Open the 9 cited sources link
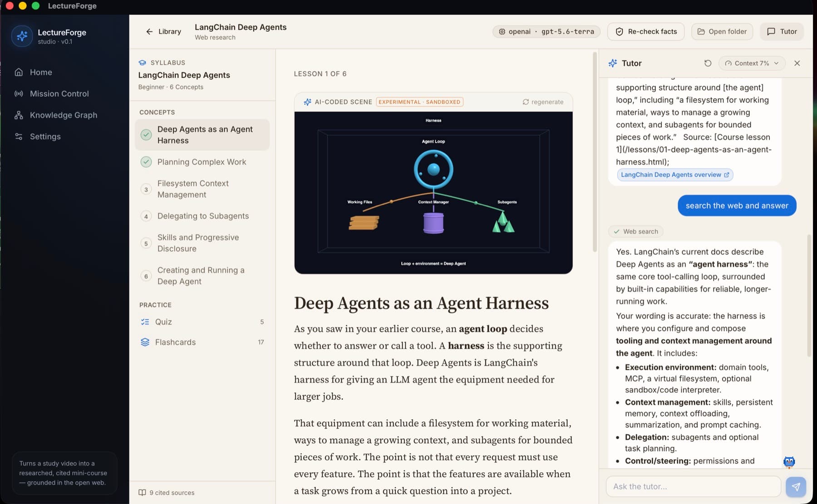Viewport: 817px width, 504px height. pyautogui.click(x=167, y=493)
